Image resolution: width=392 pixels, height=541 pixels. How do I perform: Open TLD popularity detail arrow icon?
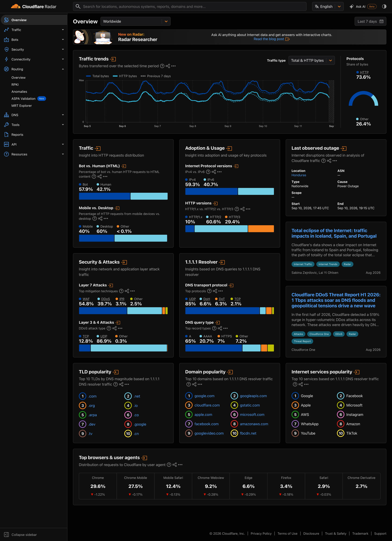coord(116,372)
